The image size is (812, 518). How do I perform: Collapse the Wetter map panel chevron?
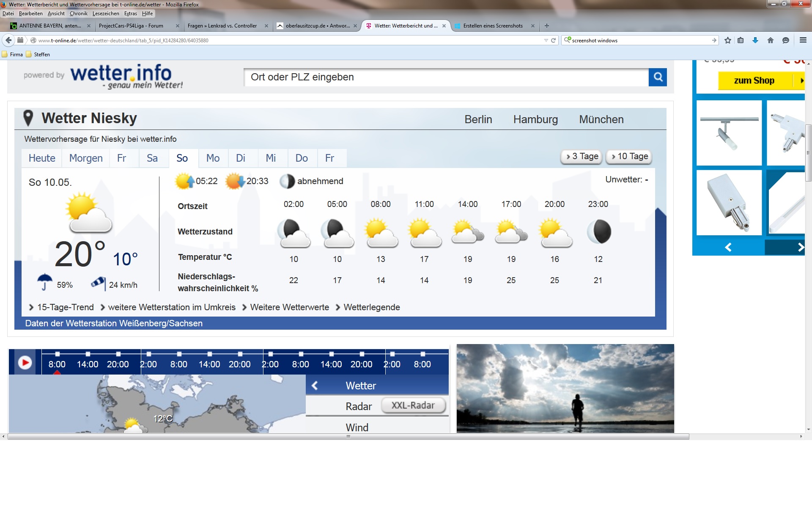[x=315, y=386]
